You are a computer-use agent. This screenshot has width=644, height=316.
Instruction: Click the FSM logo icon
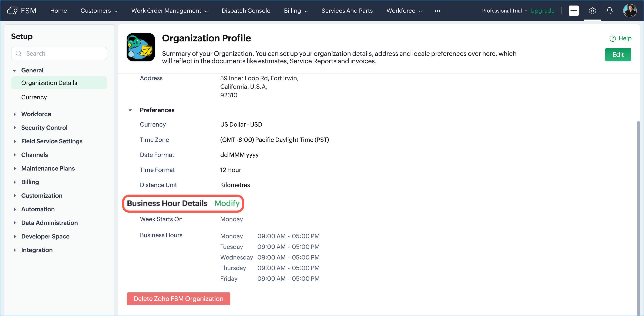pyautogui.click(x=12, y=10)
